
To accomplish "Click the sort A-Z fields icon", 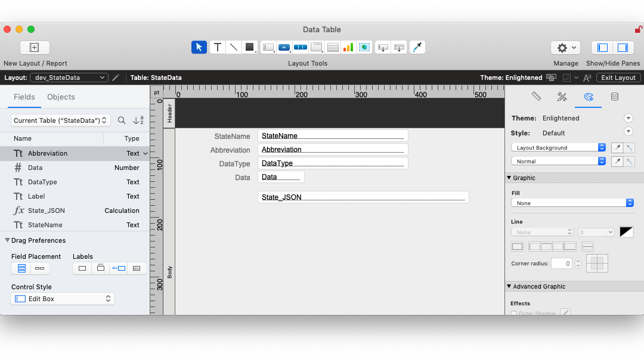I will [138, 120].
